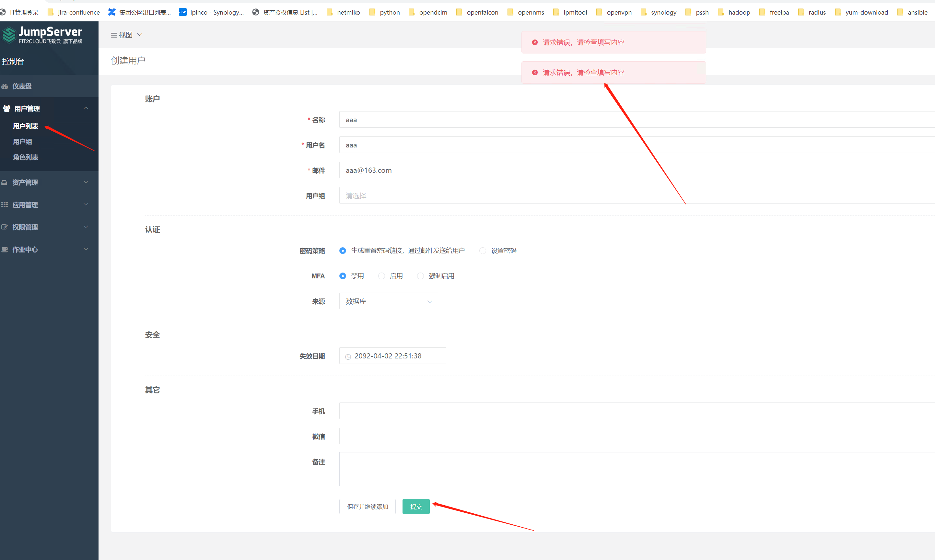Click the 手机 input field
The width and height of the screenshot is (935, 560).
[x=637, y=411]
